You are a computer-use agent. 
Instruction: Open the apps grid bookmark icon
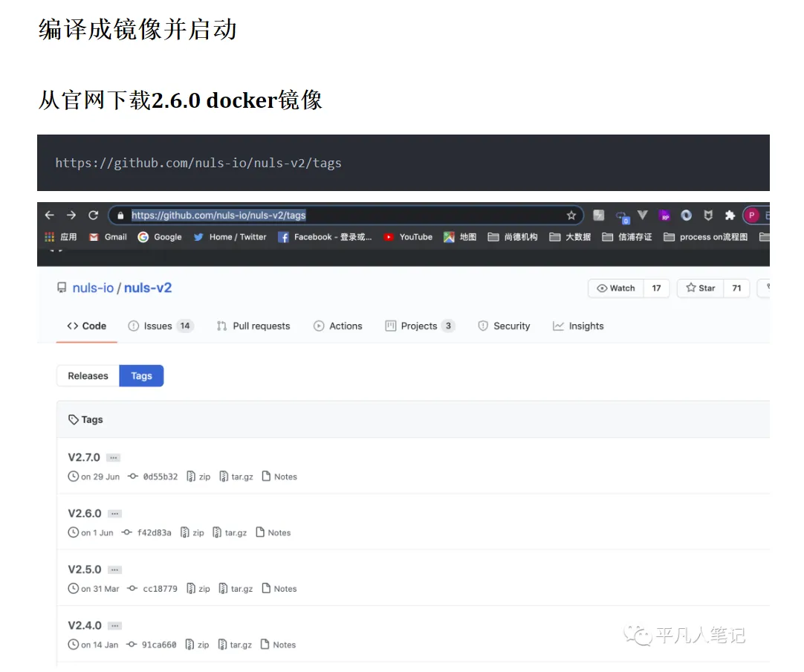point(50,237)
